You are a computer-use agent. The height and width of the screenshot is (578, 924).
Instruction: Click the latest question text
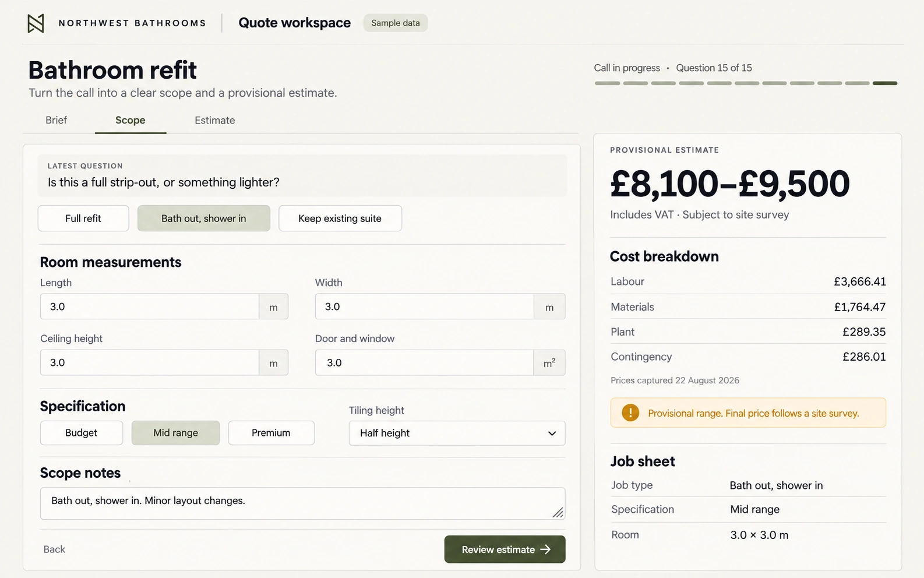tap(164, 182)
